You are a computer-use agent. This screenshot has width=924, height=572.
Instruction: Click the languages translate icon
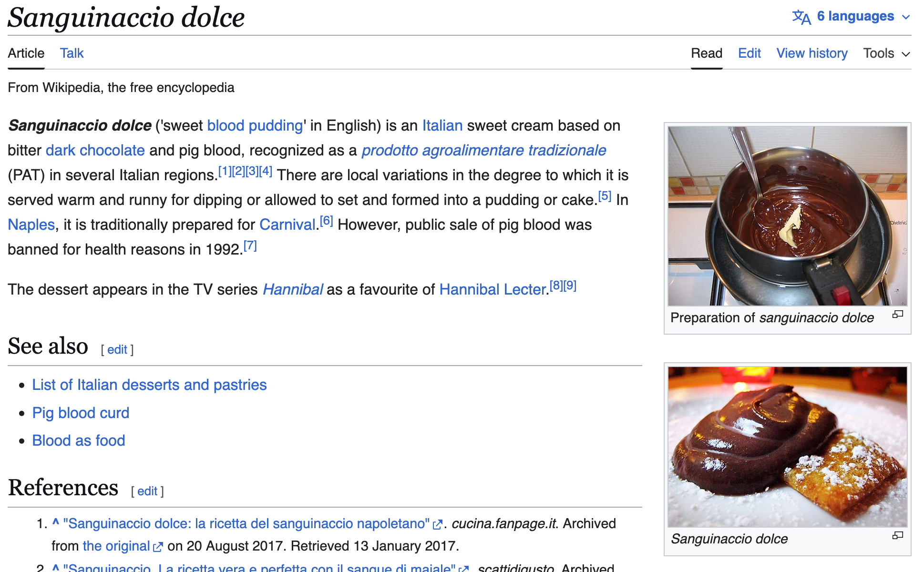[x=801, y=17]
